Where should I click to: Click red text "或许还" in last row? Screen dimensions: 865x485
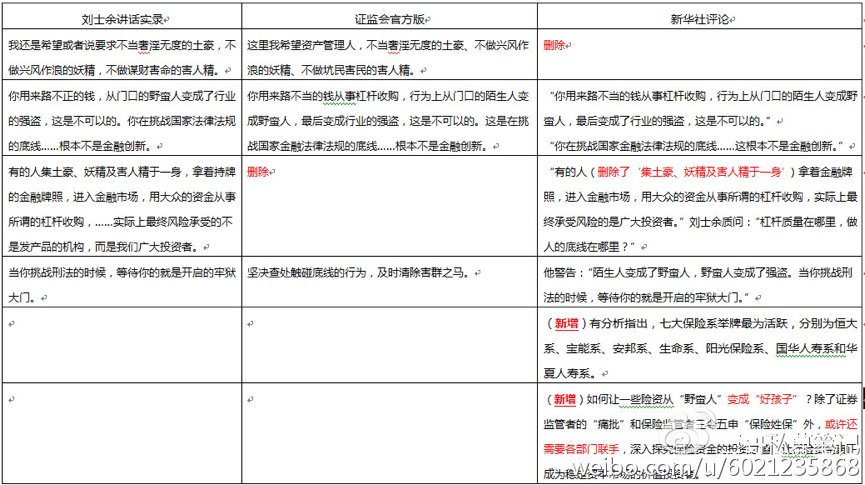point(841,424)
